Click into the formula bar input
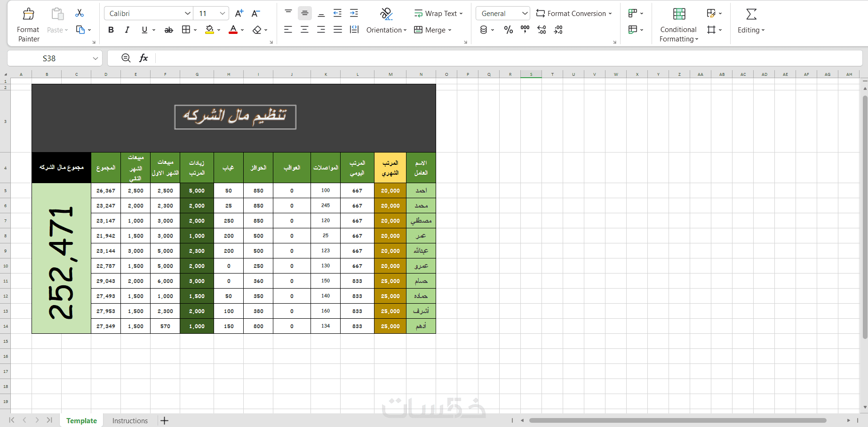Viewport: 868px width, 427px height. 508,58
